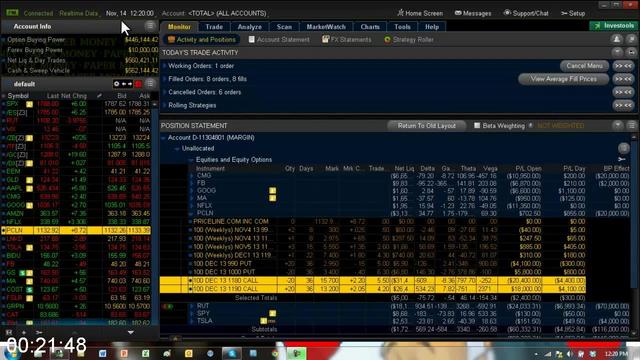Select PCLN in the watchlist

76,230
